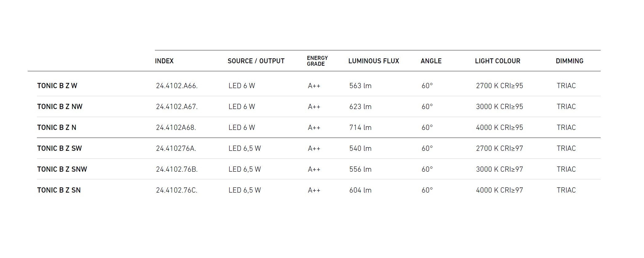
Task: Click the 604 lm luminous flux value
Action: pos(360,190)
